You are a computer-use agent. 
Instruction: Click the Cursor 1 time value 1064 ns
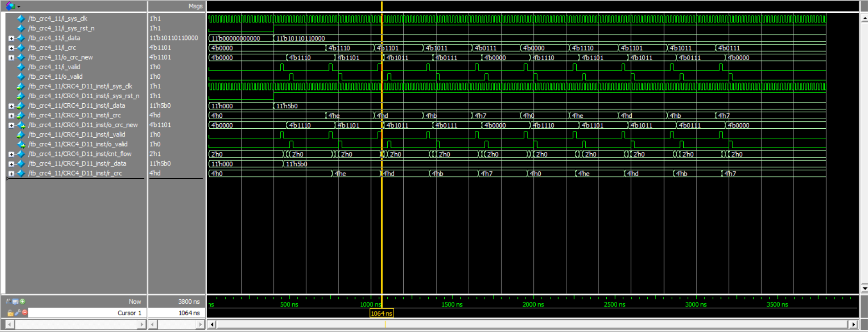click(189, 313)
